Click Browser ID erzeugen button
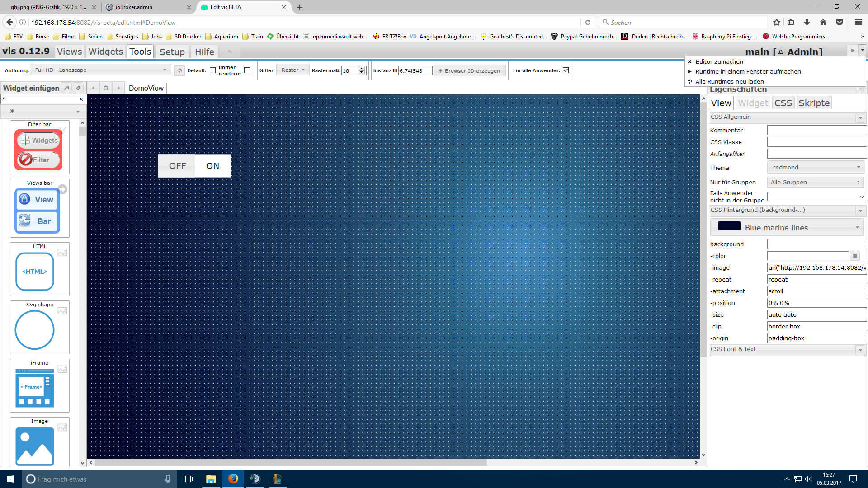 coord(469,71)
